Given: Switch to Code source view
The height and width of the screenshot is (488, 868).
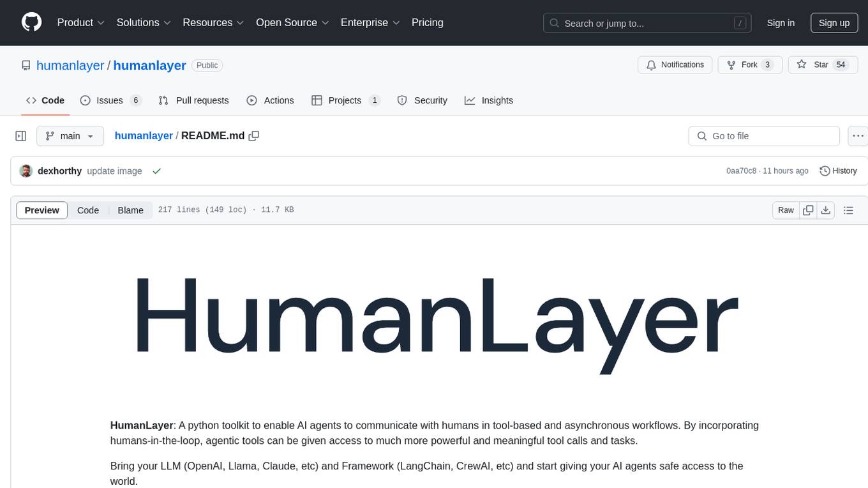Looking at the screenshot, I should [x=88, y=210].
